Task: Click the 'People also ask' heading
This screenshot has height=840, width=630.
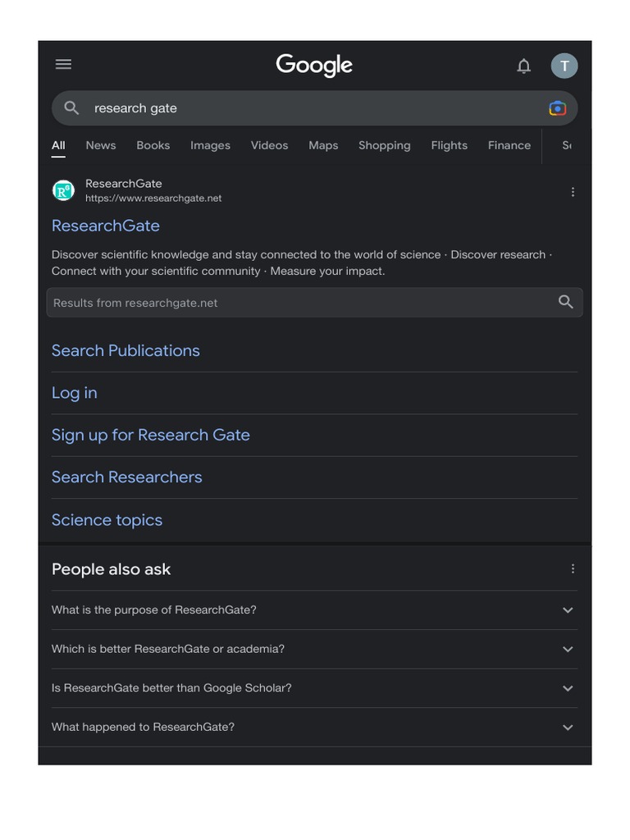Action: point(111,569)
